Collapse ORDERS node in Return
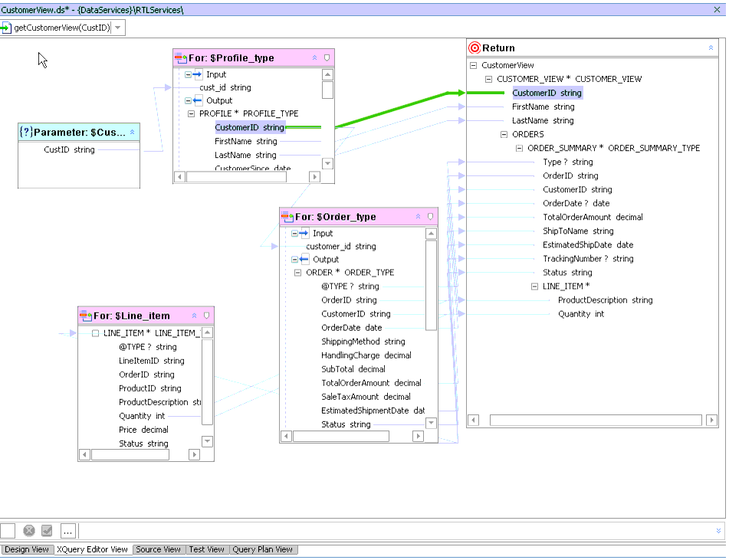729x560 pixels. 504,135
